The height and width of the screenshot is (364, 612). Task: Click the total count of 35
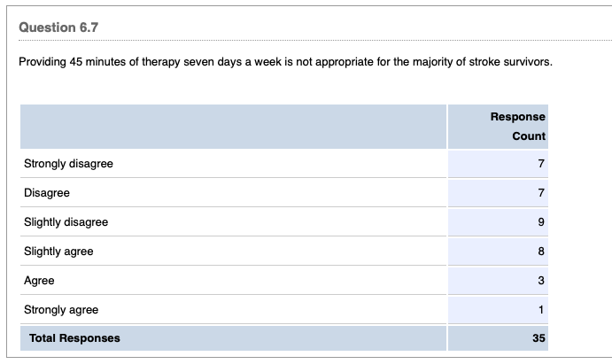tap(539, 338)
